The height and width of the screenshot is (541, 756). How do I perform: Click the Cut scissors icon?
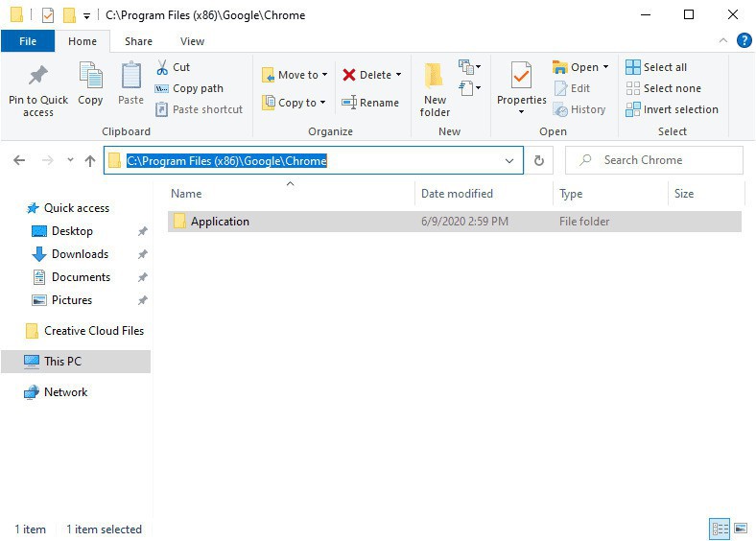pyautogui.click(x=162, y=67)
